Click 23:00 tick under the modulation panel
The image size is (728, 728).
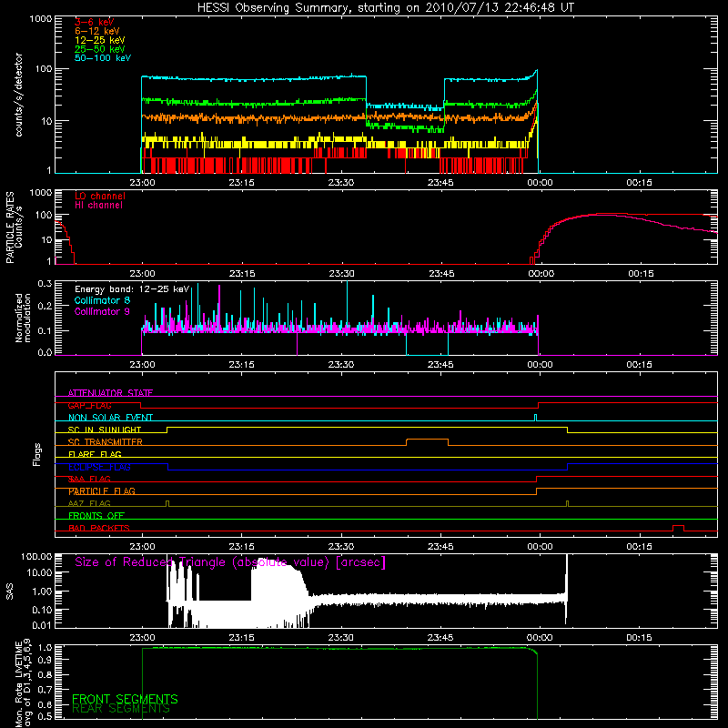[142, 365]
